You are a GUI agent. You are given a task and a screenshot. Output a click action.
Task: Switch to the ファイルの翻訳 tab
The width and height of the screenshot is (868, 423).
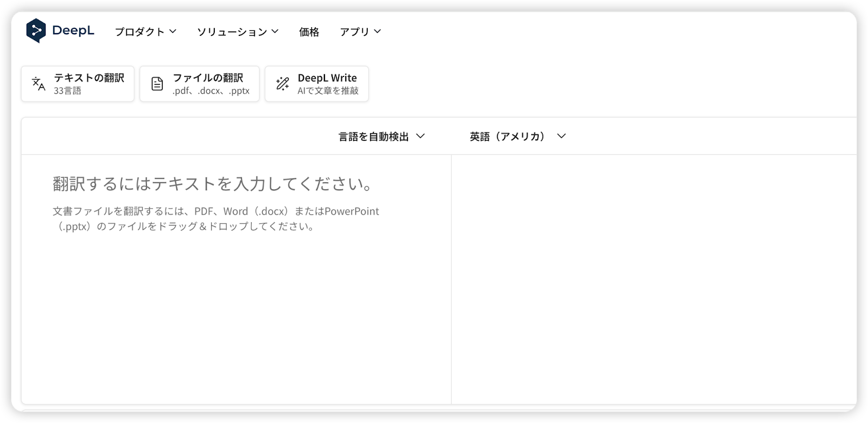click(200, 84)
